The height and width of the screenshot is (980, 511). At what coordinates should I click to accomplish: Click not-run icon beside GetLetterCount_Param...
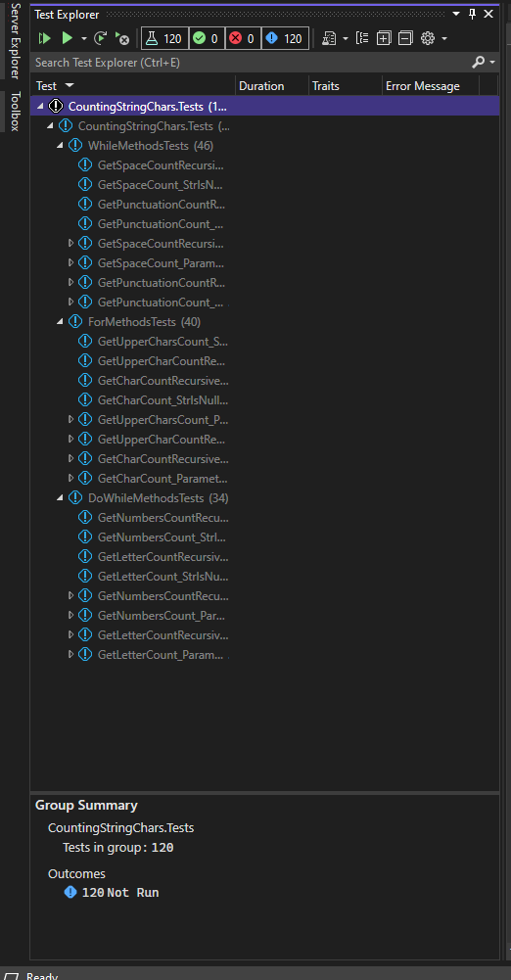(85, 654)
